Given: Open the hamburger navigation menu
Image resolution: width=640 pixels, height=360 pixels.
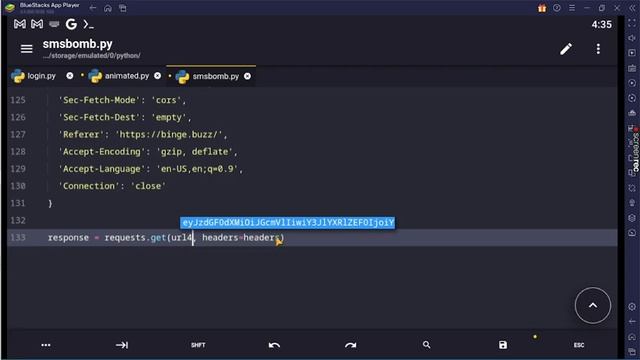Looking at the screenshot, I should click(27, 49).
